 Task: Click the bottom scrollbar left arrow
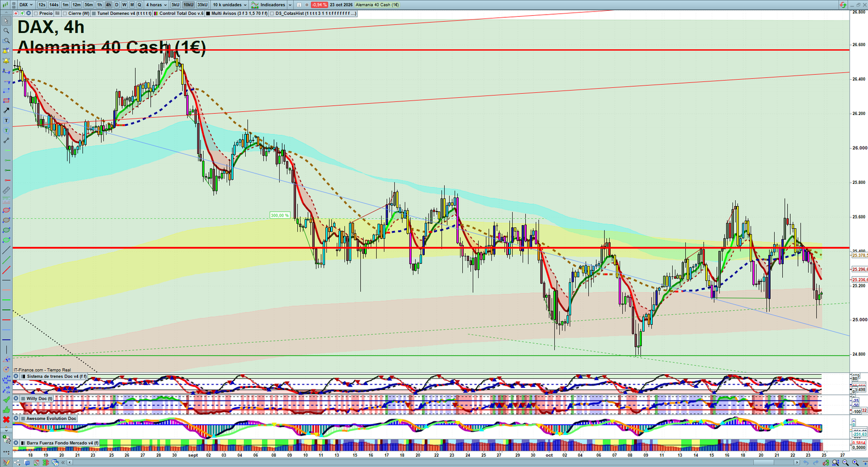(69, 463)
